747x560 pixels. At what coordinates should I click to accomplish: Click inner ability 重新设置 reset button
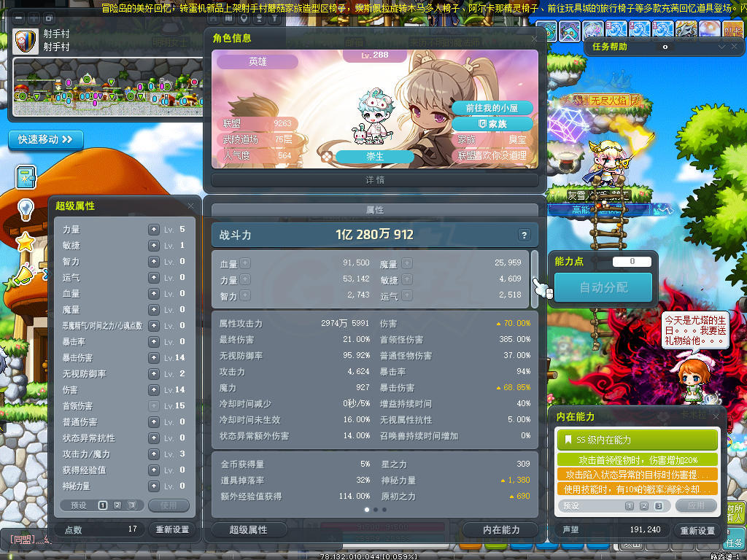(x=697, y=531)
